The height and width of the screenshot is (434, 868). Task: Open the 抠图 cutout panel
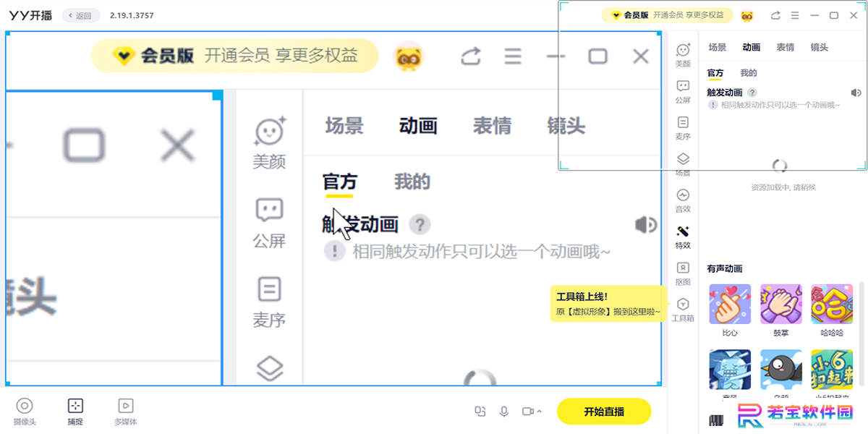[683, 273]
